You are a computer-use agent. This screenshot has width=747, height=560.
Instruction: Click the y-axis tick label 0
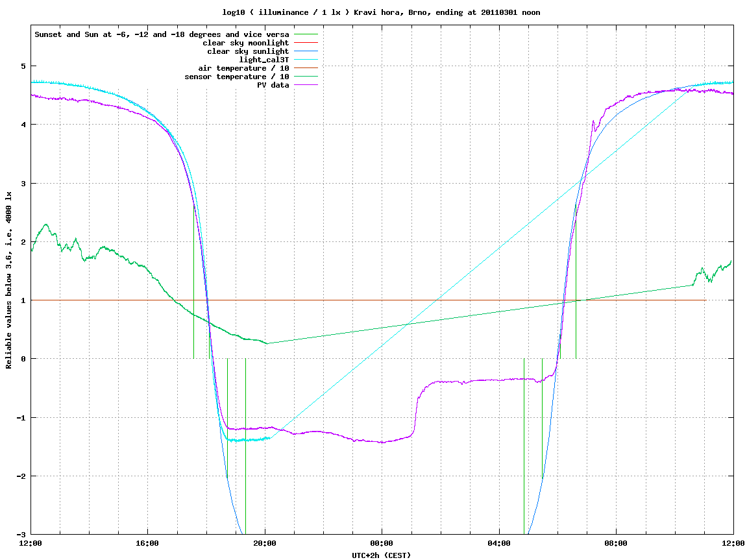pos(23,359)
